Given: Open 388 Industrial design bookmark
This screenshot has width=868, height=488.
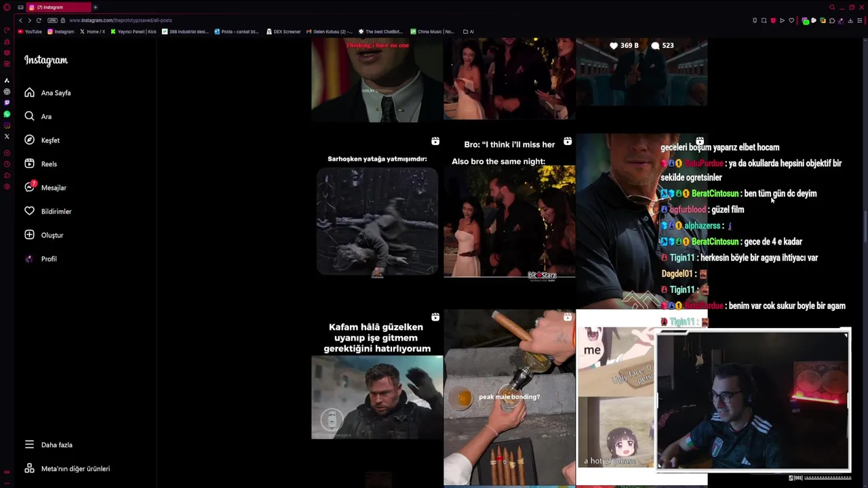Looking at the screenshot, I should click(185, 31).
